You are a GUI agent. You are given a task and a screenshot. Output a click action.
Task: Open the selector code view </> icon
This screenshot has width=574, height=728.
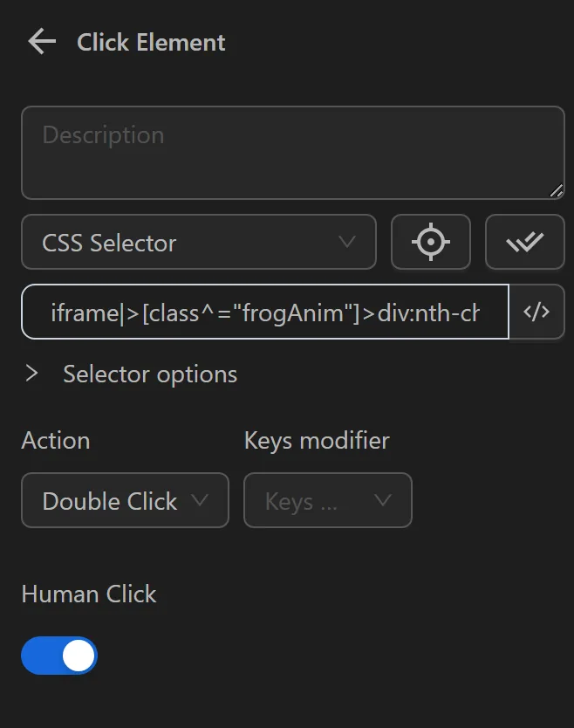coord(537,312)
